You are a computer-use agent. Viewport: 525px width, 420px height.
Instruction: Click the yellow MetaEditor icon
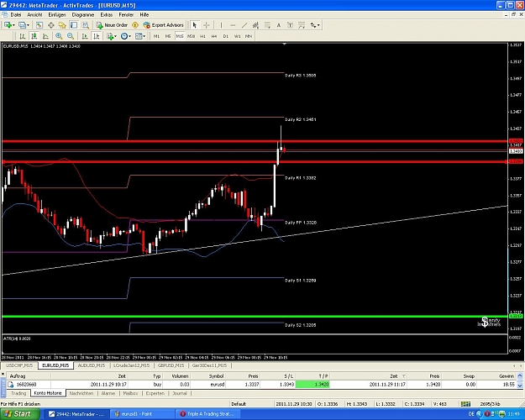click(135, 25)
